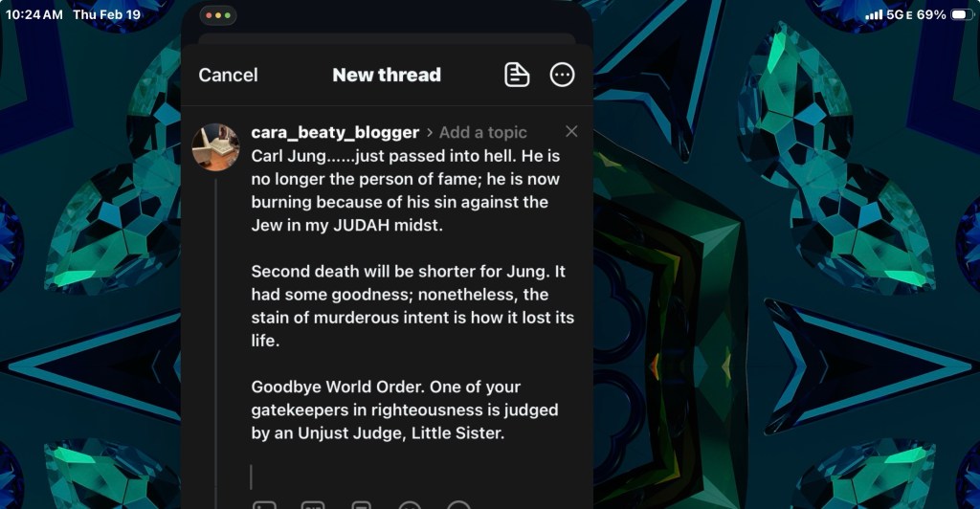This screenshot has height=509, width=980.
Task: Tap the GIF picker icon
Action: coord(313,504)
